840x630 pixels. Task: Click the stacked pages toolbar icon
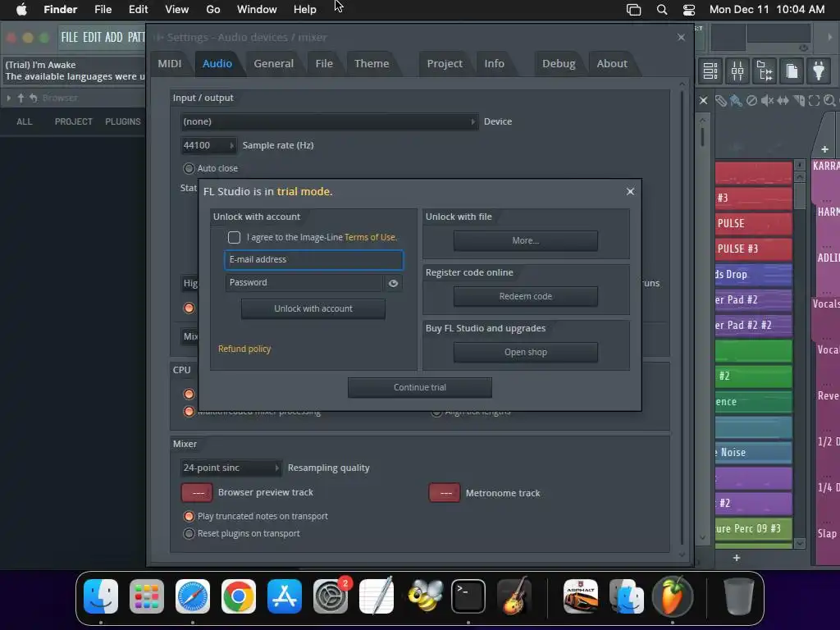792,71
